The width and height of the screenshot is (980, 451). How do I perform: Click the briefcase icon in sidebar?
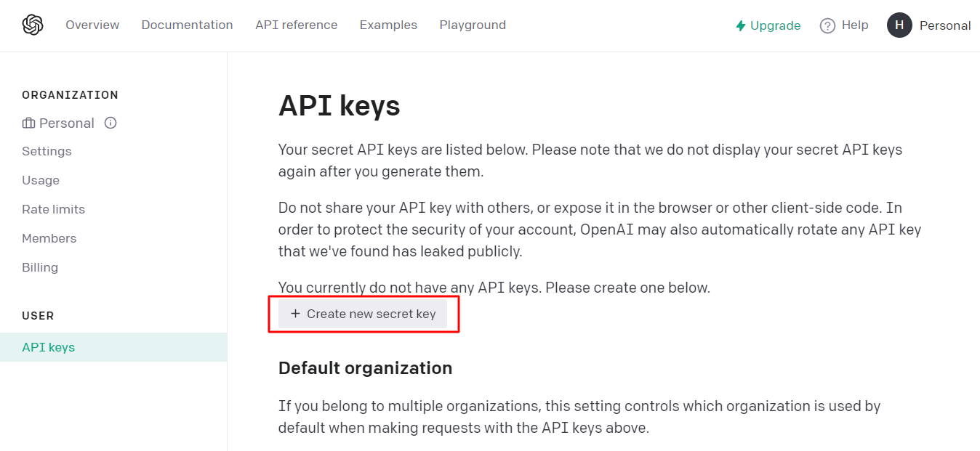pos(29,123)
